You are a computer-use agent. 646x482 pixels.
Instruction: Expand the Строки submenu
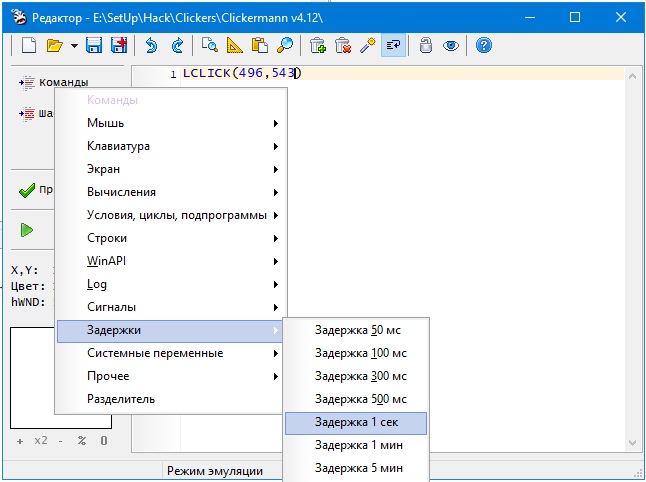point(170,239)
